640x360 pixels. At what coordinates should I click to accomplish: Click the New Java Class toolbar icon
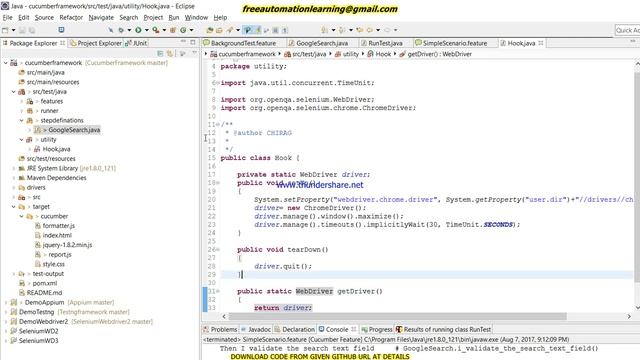(x=183, y=30)
